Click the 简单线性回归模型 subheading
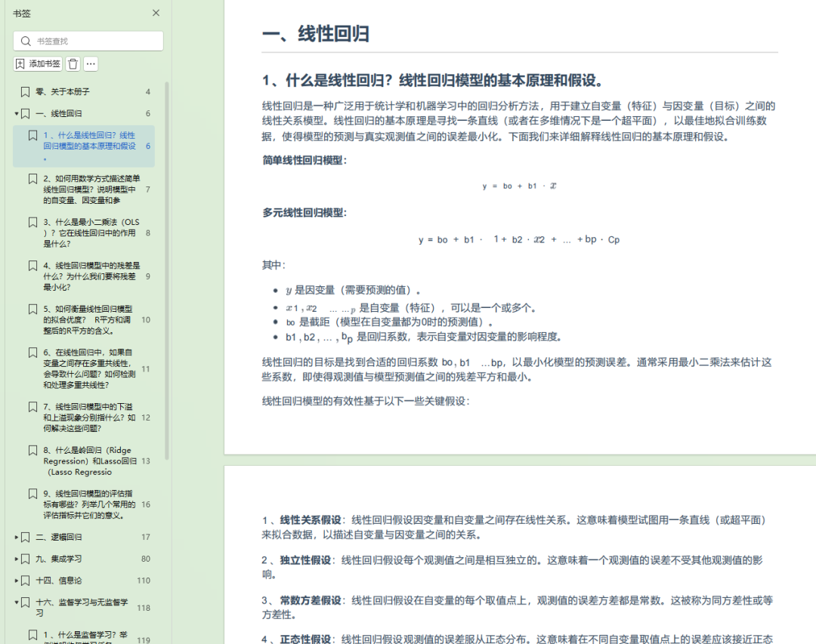The image size is (816, 644). tap(304, 160)
